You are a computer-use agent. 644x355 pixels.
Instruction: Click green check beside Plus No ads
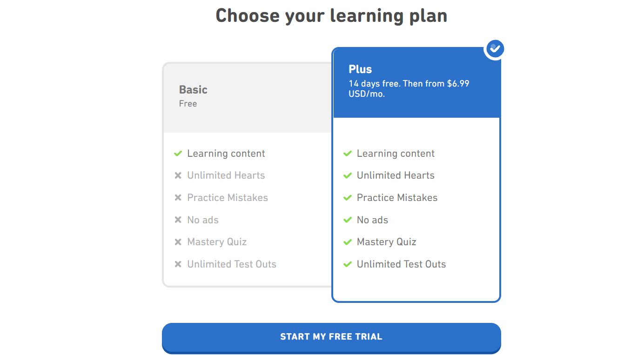pos(347,220)
